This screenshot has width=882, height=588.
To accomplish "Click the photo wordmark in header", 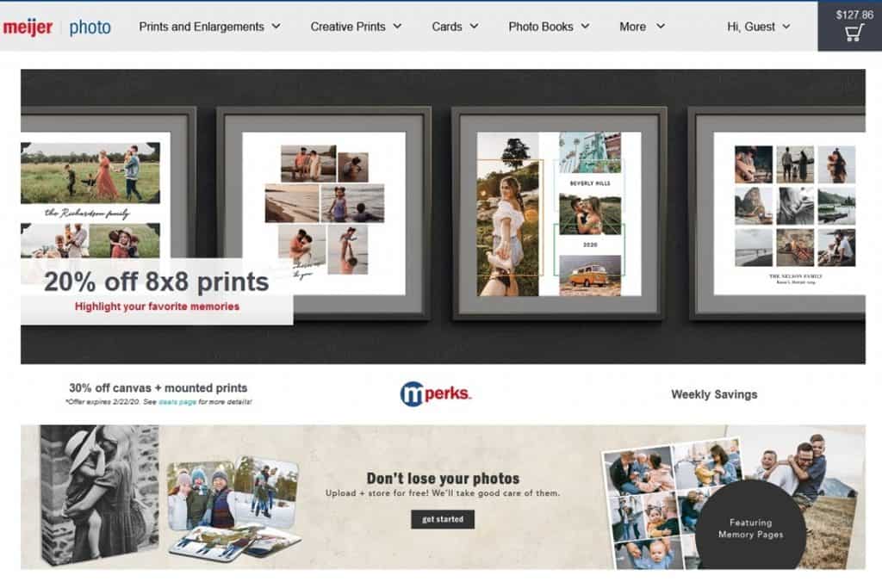I will click(x=90, y=27).
